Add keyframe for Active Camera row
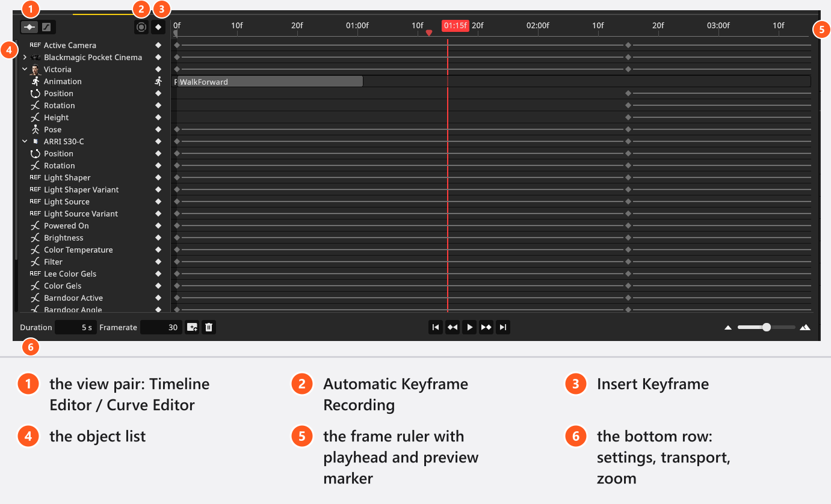This screenshot has height=504, width=831. (x=158, y=45)
